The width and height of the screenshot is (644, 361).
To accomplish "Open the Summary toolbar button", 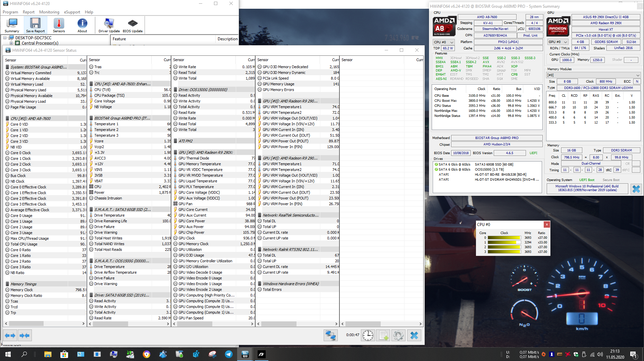I will pyautogui.click(x=12, y=25).
